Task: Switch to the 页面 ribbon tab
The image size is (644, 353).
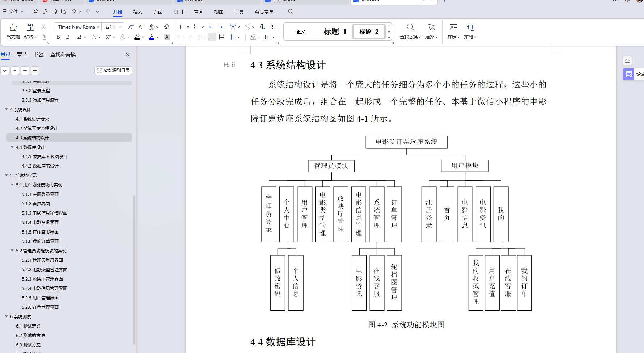Action: pyautogui.click(x=158, y=12)
